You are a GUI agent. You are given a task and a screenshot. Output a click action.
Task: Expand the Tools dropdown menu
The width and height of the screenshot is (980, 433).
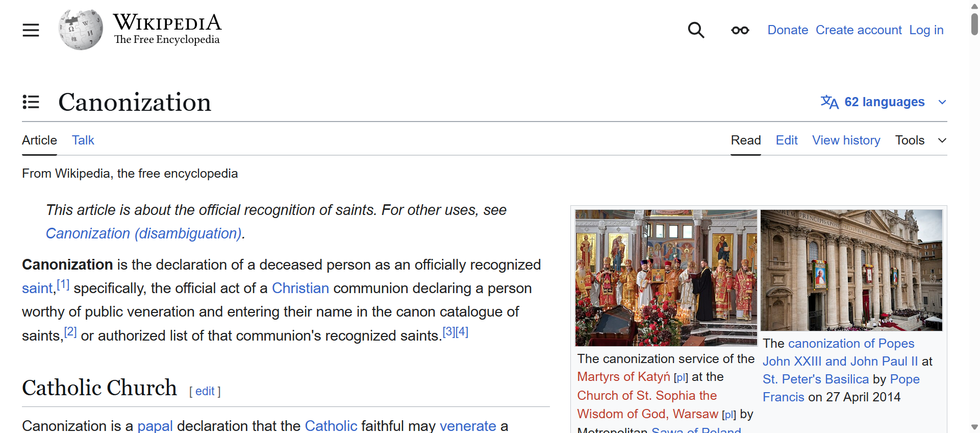pos(921,140)
